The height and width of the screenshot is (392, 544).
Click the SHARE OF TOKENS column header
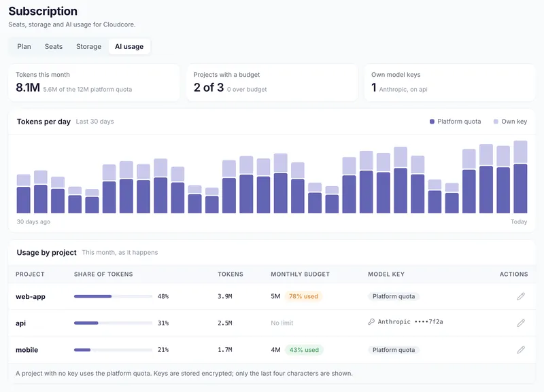pyautogui.click(x=103, y=274)
